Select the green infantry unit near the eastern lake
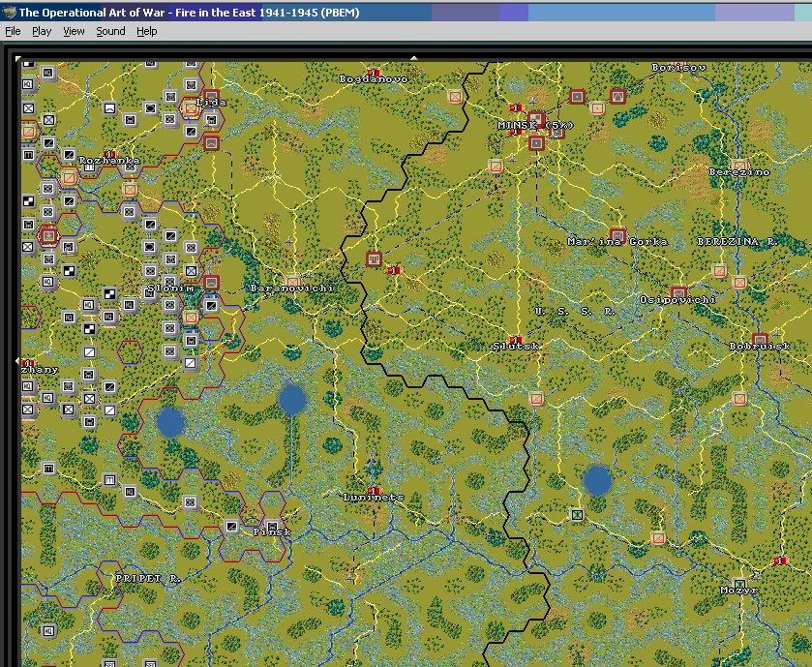812x667 pixels. (577, 515)
